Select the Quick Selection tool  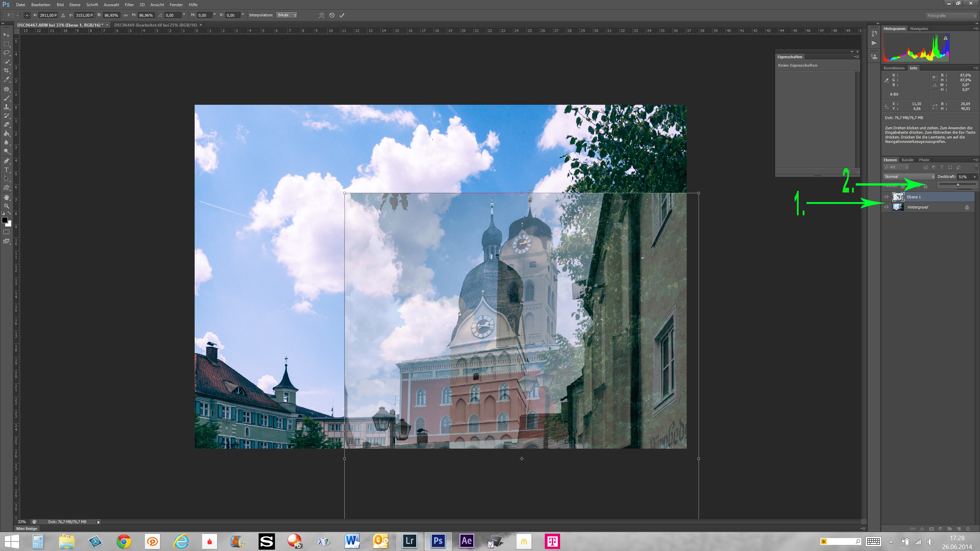tap(6, 62)
